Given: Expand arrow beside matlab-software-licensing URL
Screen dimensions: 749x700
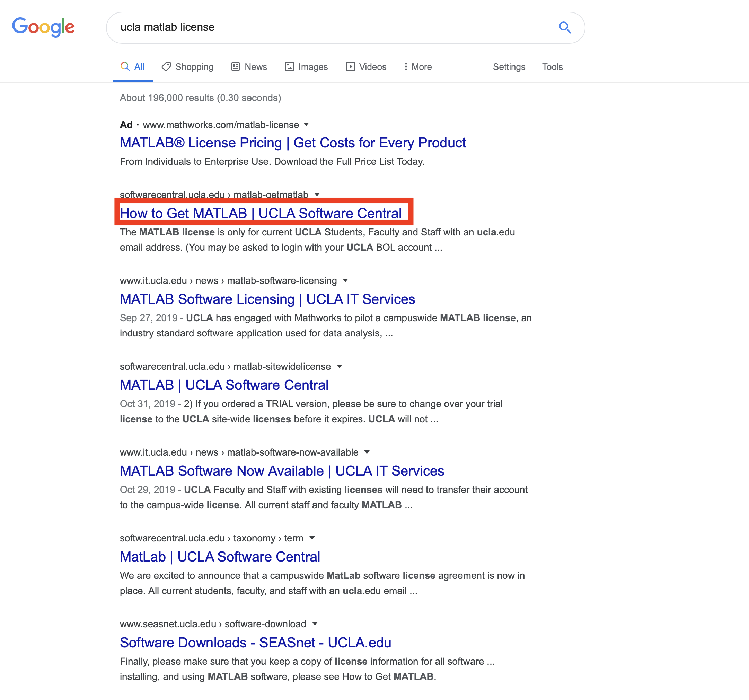Looking at the screenshot, I should click(x=345, y=280).
